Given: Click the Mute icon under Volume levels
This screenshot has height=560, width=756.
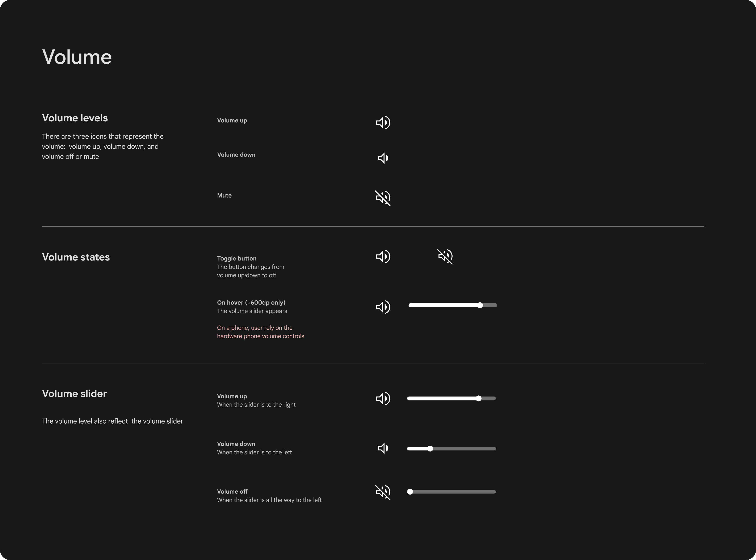Looking at the screenshot, I should 383,198.
